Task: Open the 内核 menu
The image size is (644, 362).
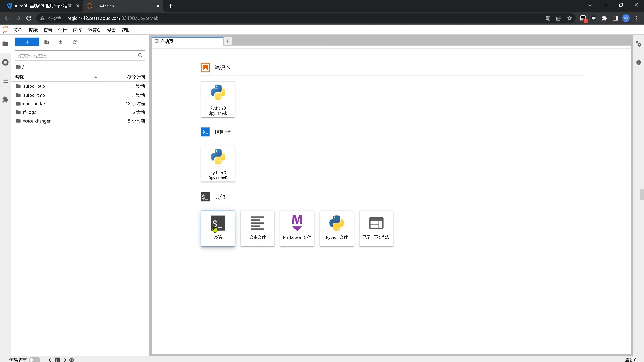Action: 77,30
